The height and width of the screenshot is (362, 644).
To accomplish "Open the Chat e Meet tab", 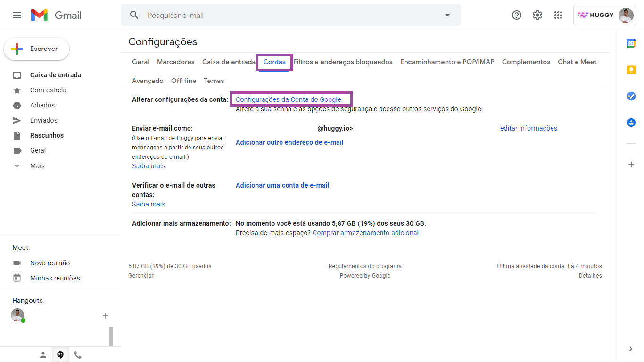I will point(577,62).
